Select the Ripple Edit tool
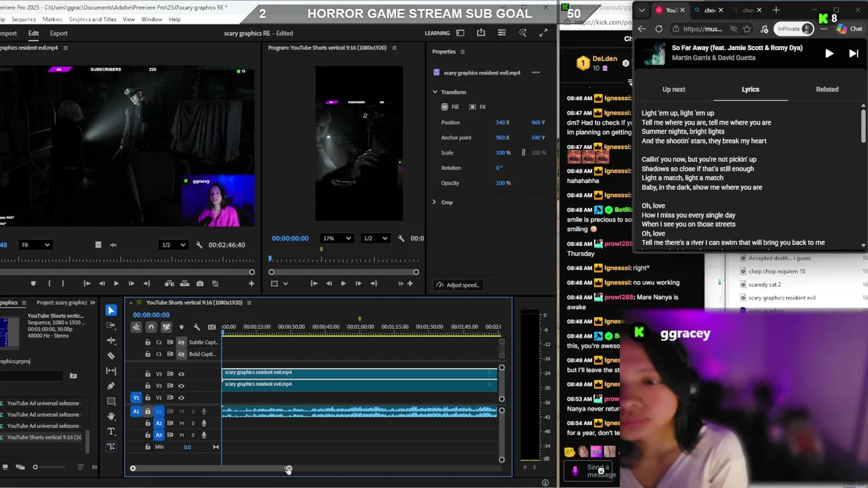Viewport: 868px width, 488px height. click(x=111, y=340)
